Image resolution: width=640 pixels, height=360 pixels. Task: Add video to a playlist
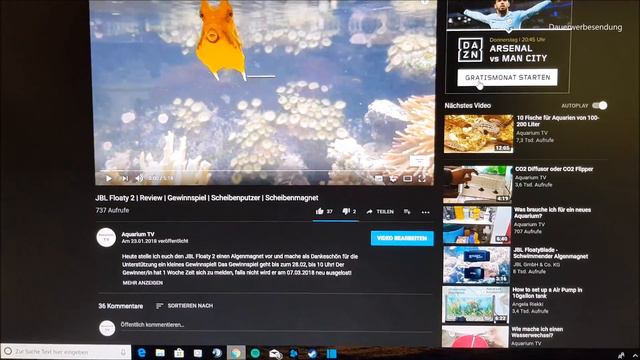pyautogui.click(x=407, y=211)
